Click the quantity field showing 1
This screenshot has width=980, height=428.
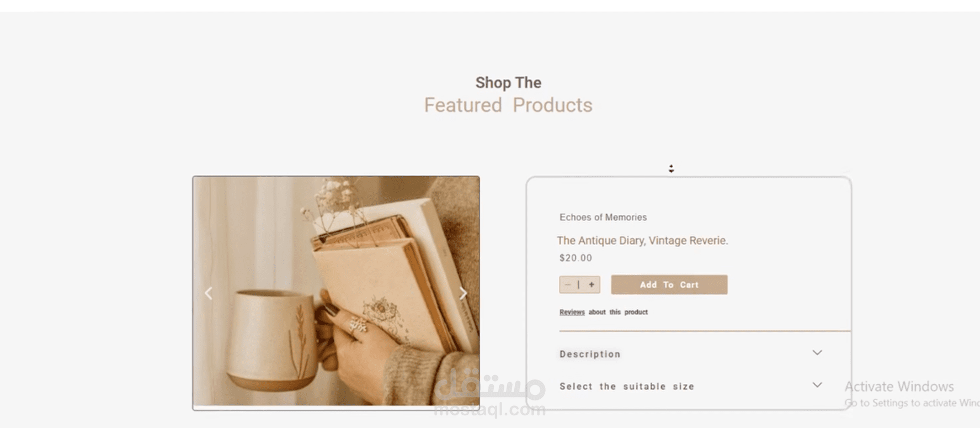coord(579,284)
